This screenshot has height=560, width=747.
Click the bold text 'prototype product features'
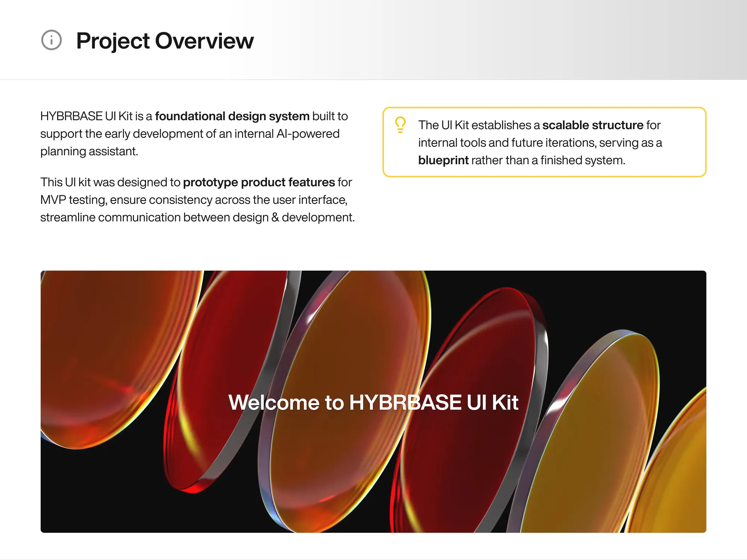tap(259, 182)
